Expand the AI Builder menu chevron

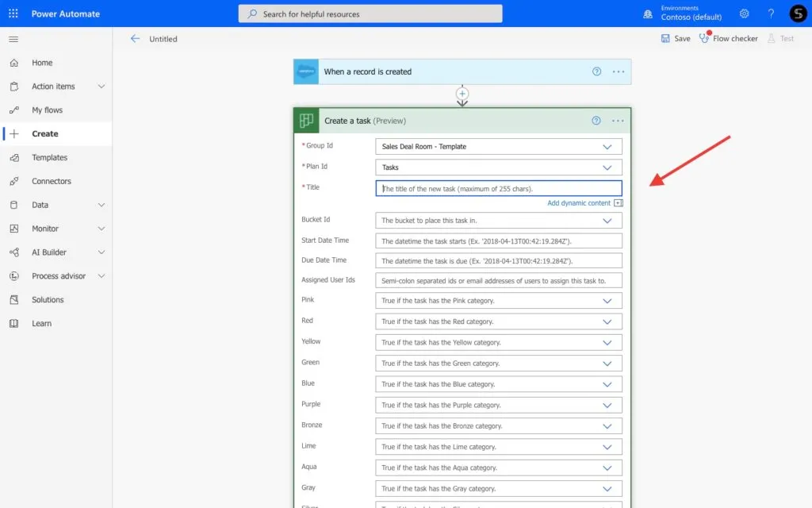[101, 252]
